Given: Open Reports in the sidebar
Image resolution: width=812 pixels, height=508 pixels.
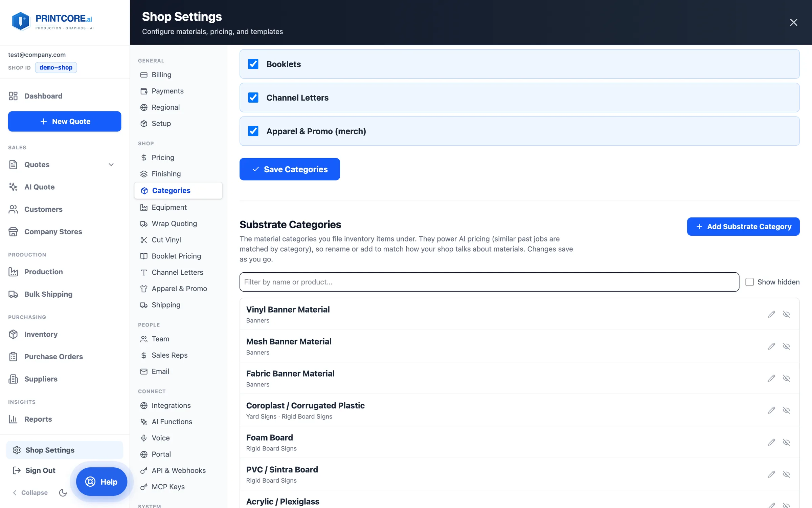Looking at the screenshot, I should pyautogui.click(x=65, y=419).
